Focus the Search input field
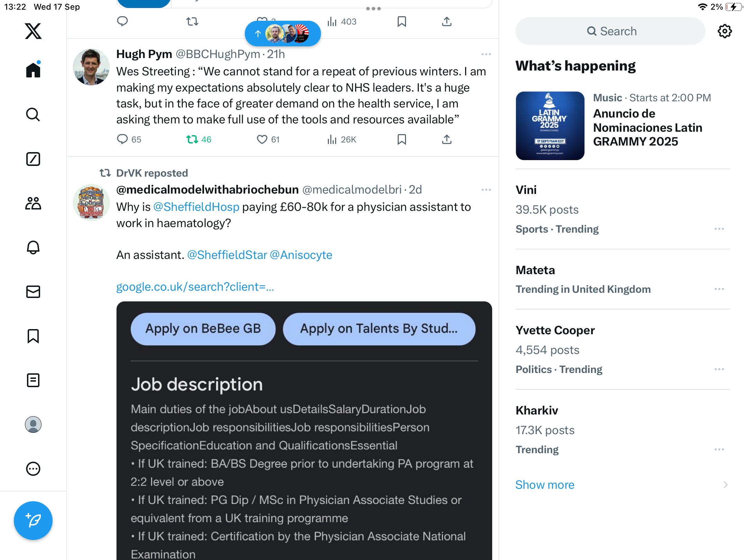Viewport: 747px width, 560px height. click(610, 31)
